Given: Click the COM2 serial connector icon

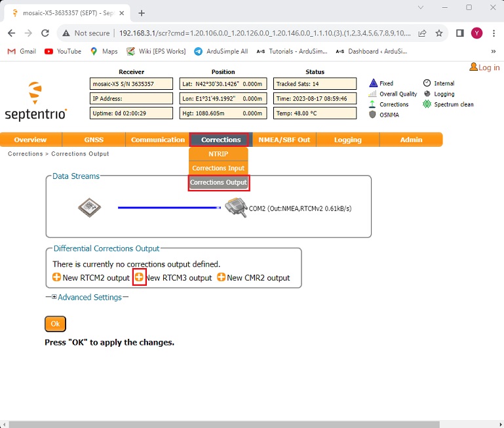Looking at the screenshot, I should (x=234, y=208).
